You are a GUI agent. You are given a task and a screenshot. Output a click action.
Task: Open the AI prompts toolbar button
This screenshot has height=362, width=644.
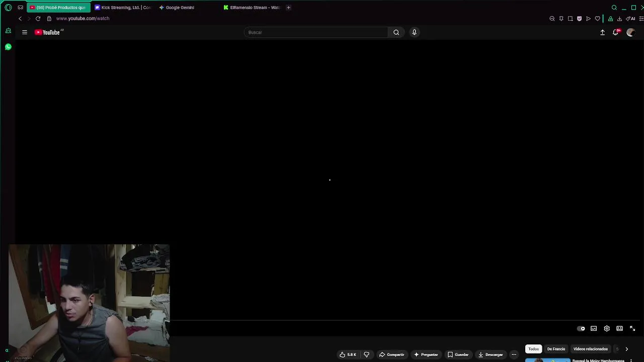point(630,19)
